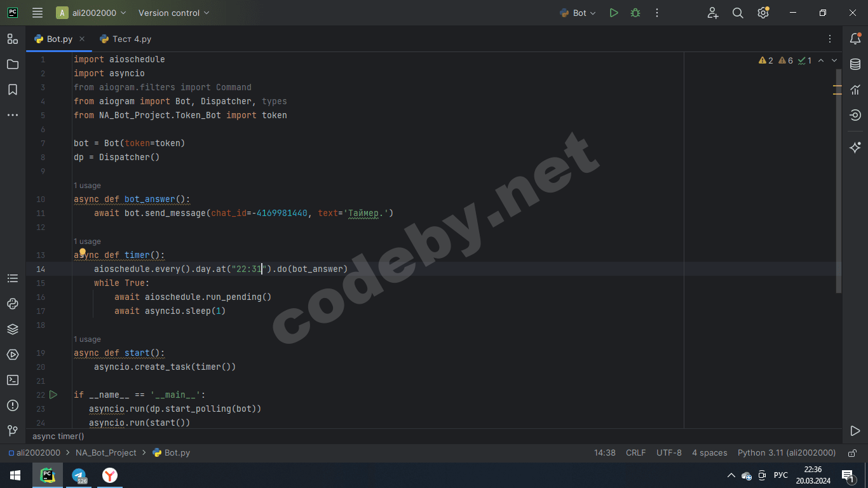Open Telegram from the taskbar
Image resolution: width=868 pixels, height=488 pixels.
(79, 475)
